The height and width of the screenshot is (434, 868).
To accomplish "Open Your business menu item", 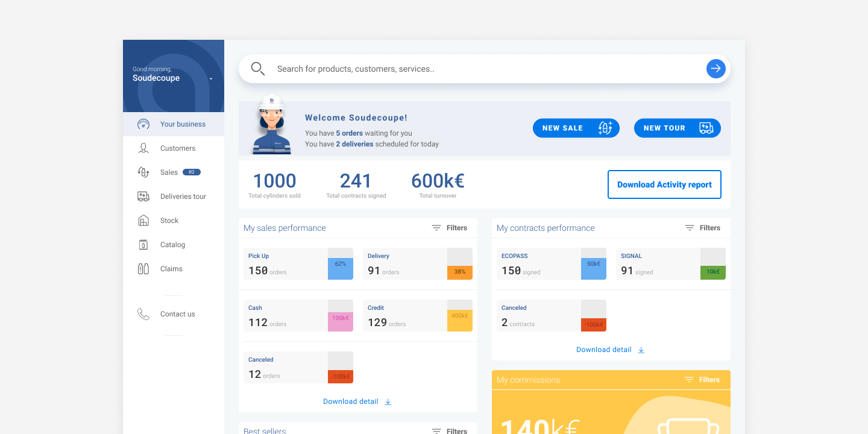I will point(174,124).
